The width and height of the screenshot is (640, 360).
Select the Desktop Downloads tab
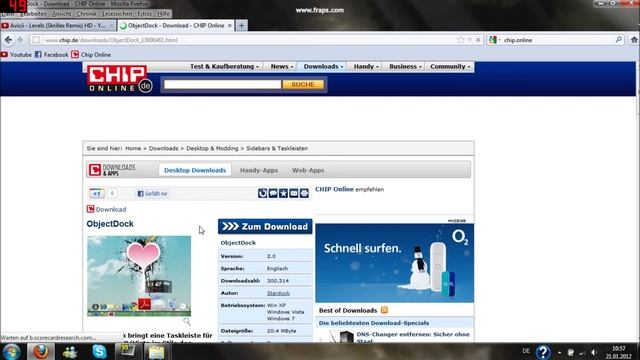tap(195, 170)
